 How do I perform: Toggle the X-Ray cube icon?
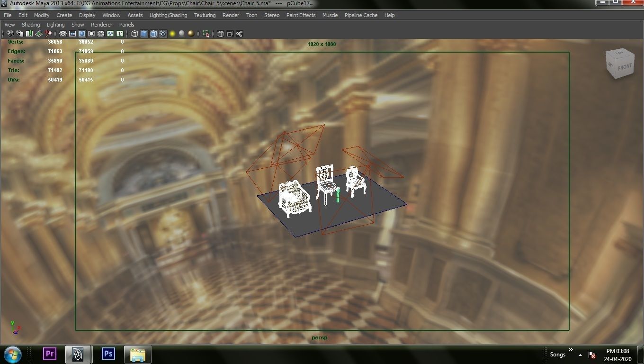(x=220, y=34)
